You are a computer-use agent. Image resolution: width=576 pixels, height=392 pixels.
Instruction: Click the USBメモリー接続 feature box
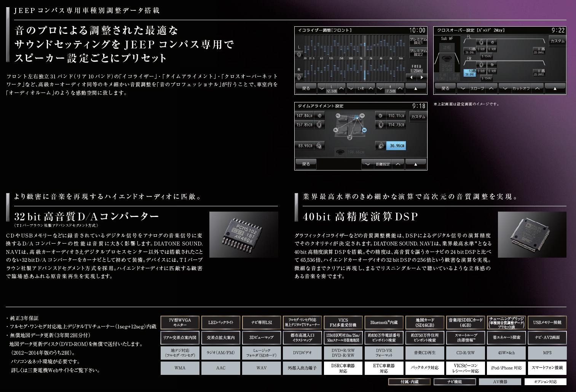pos(547,323)
